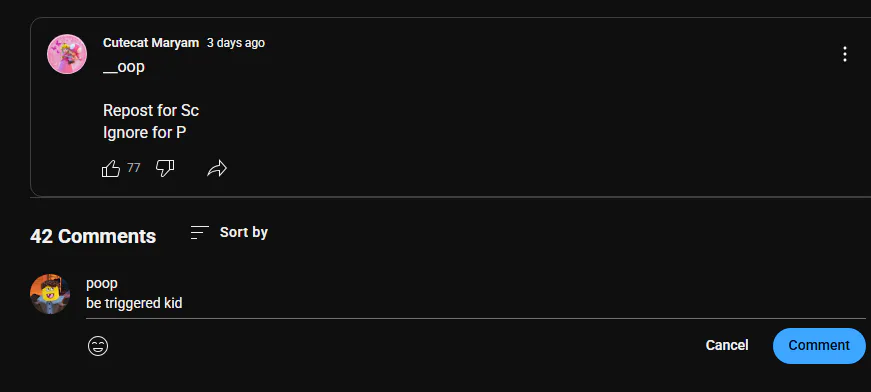Click the 'Ignore for P' post line
The height and width of the screenshot is (392, 871).
pos(144,133)
